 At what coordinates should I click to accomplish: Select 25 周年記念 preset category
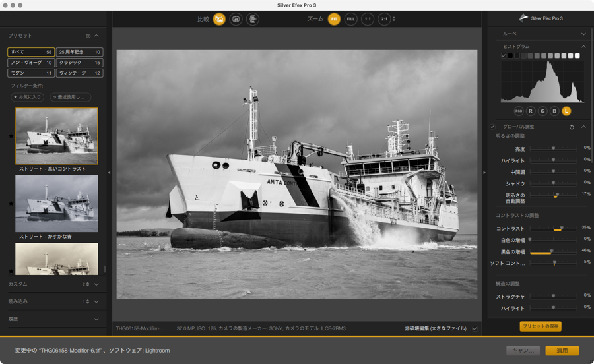click(80, 52)
